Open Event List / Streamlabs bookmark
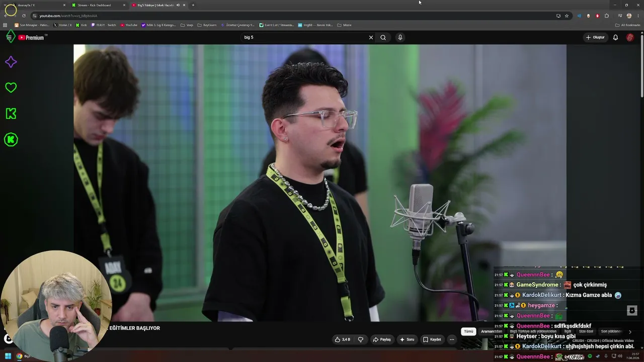The image size is (644, 362). coord(277,25)
